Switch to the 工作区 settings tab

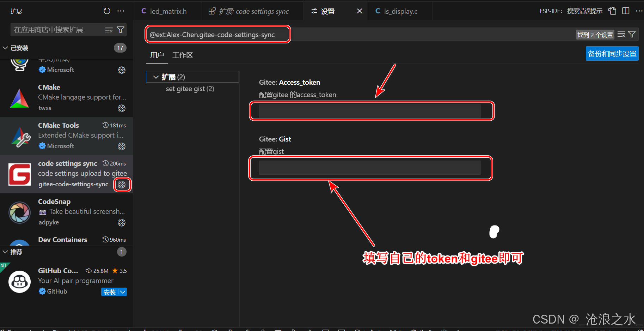point(183,55)
